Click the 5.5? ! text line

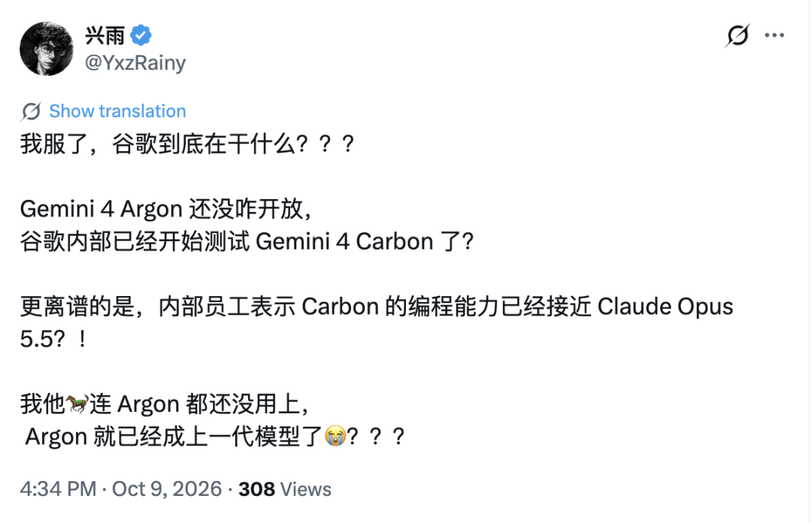tap(53, 339)
